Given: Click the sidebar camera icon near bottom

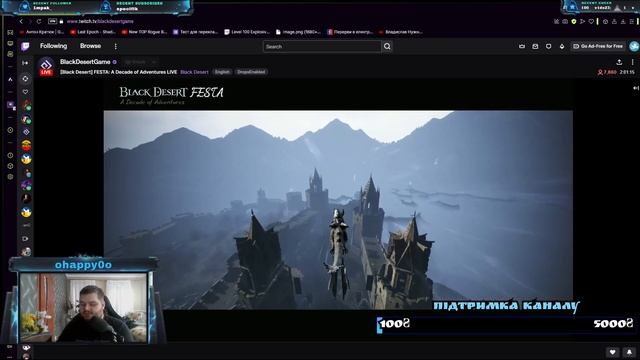Looking at the screenshot, I should pyautogui.click(x=25, y=238).
